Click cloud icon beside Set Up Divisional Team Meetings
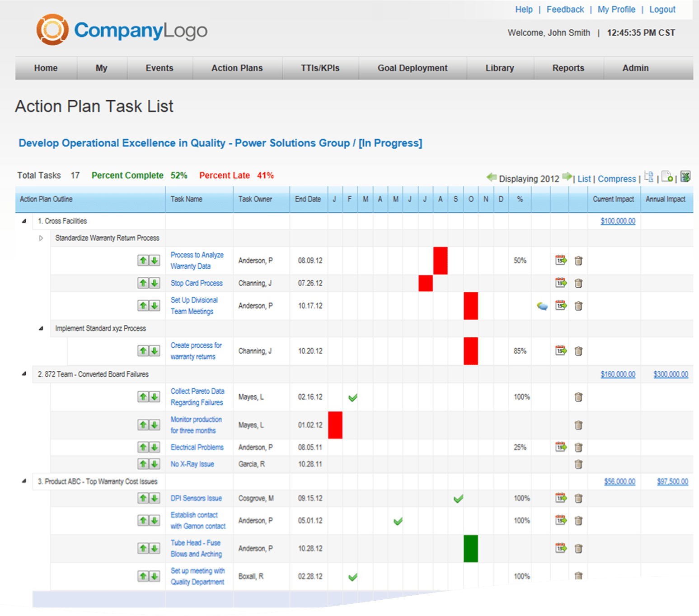The height and width of the screenshot is (616, 699). click(542, 306)
